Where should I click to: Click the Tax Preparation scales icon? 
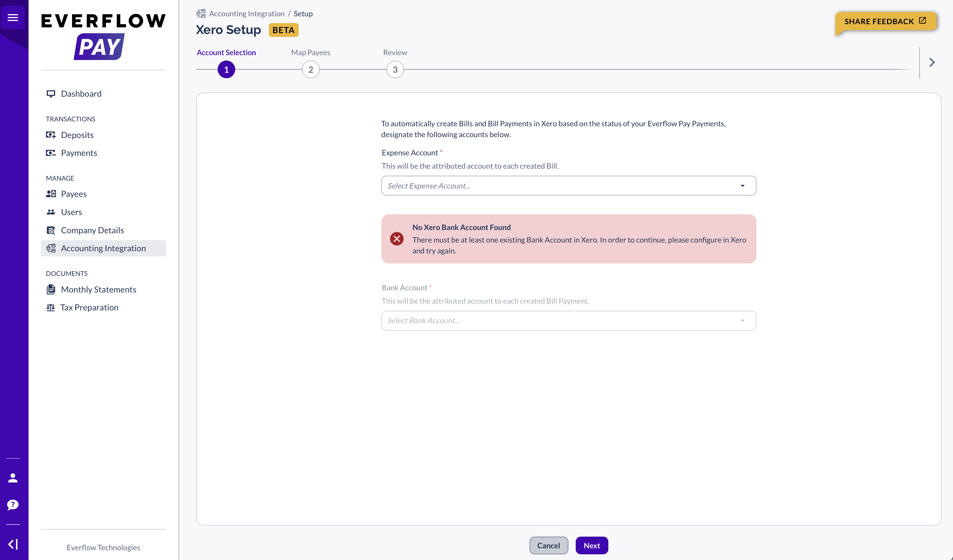click(x=51, y=308)
